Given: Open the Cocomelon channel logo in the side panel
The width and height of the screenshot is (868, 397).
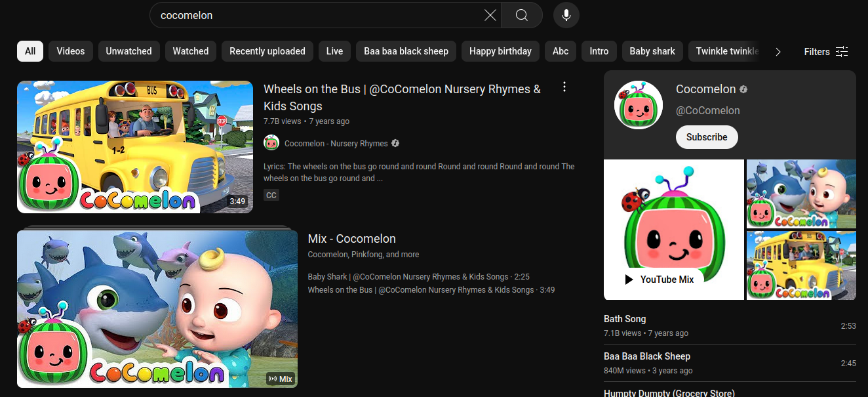Looking at the screenshot, I should 639,105.
